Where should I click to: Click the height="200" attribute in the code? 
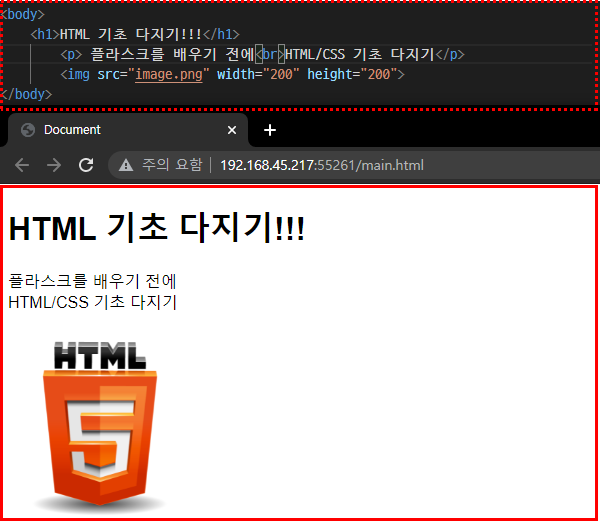click(352, 74)
